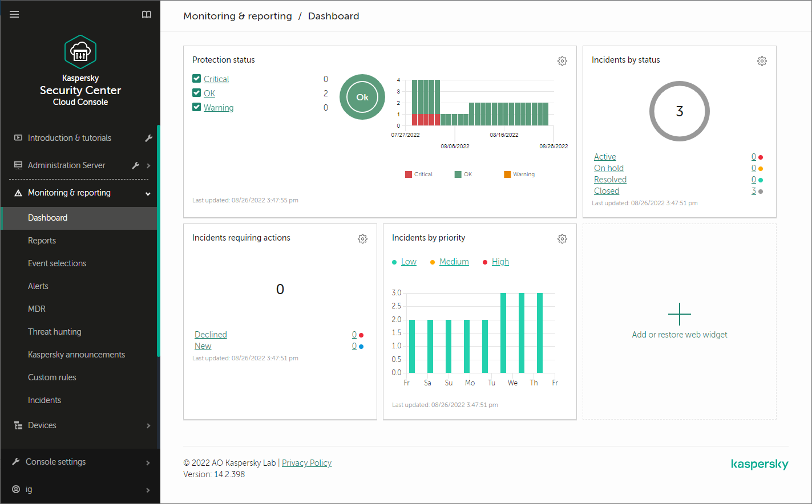Expand the Devices section

(x=148, y=425)
